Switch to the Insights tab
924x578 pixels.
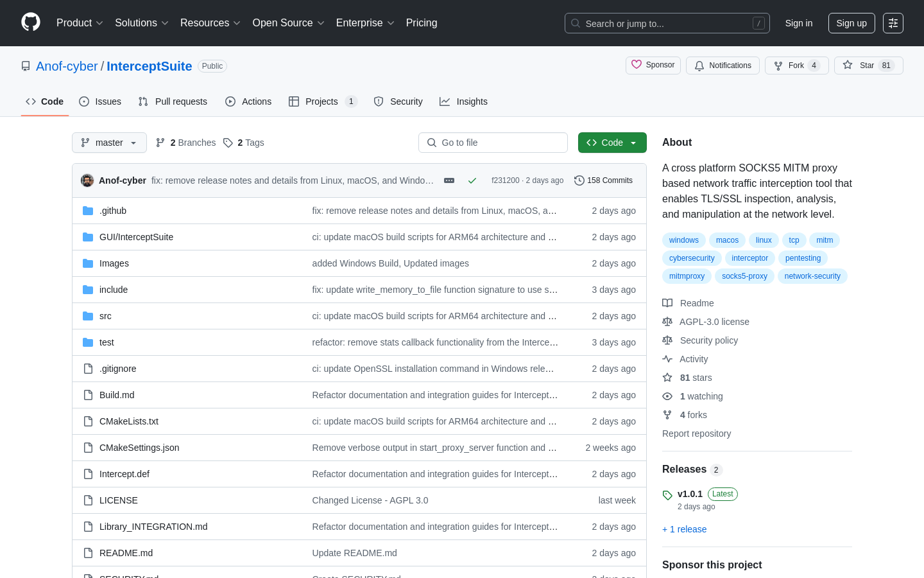click(463, 101)
